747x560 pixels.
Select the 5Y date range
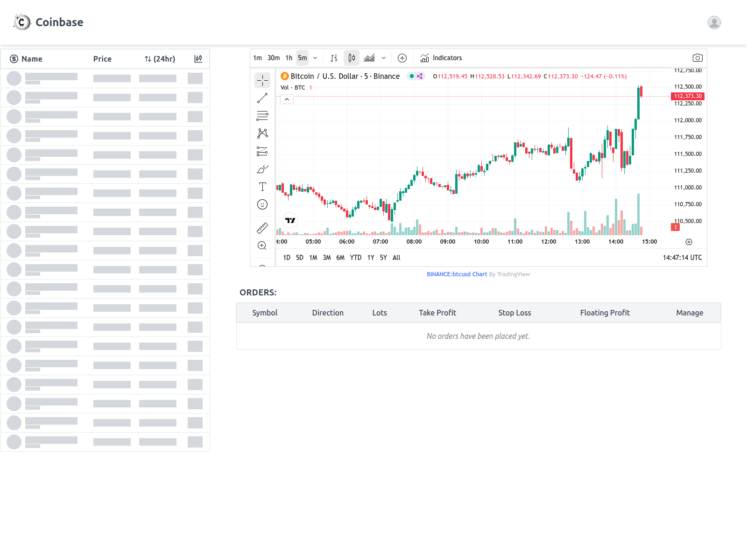(x=383, y=258)
